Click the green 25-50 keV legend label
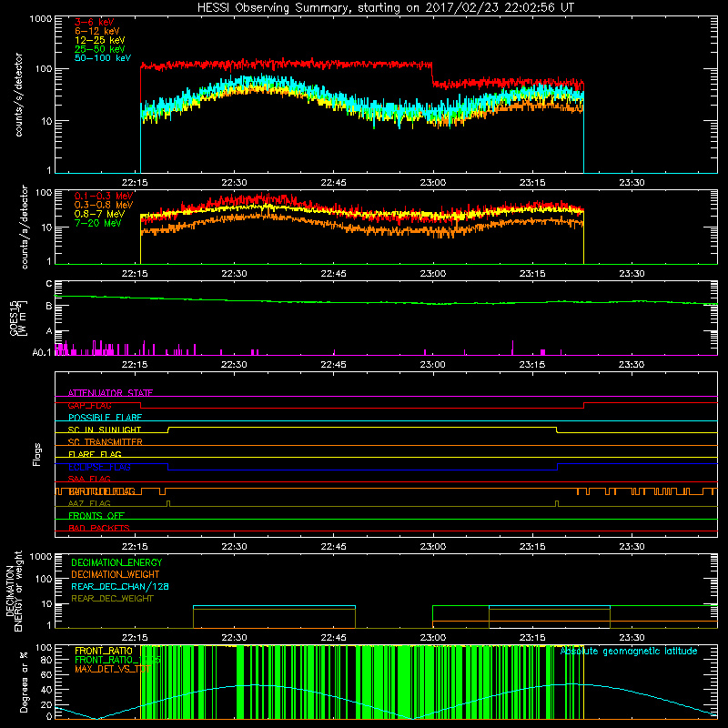The image size is (728, 728). (x=100, y=49)
